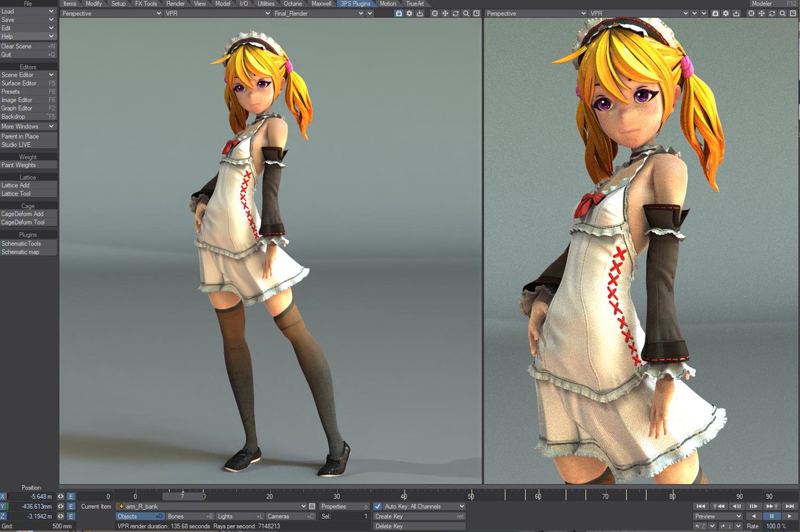Click the gear options icon in left viewport header
The width and height of the screenshot is (800, 532).
coord(409,13)
